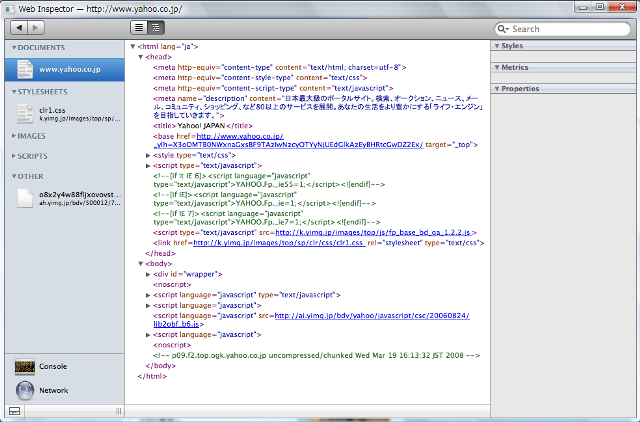Collapse the STYLESHEETS section
Screen dimensions: 640x422
pos(14,92)
